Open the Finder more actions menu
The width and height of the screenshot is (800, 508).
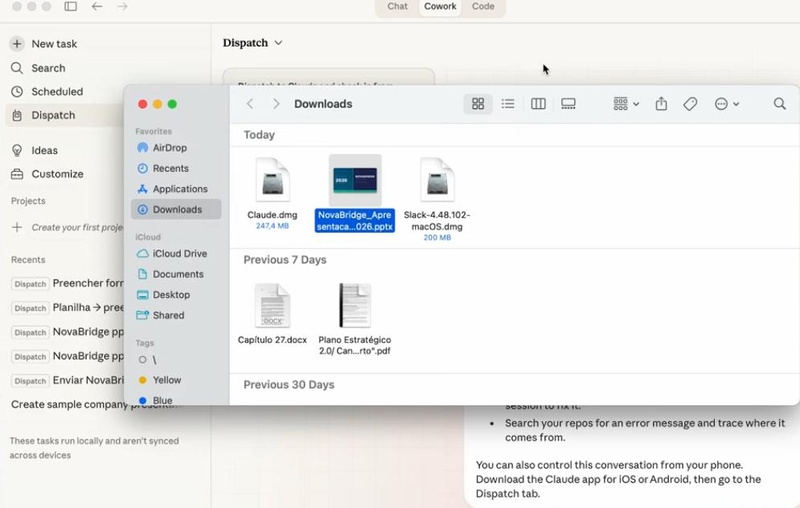[727, 104]
